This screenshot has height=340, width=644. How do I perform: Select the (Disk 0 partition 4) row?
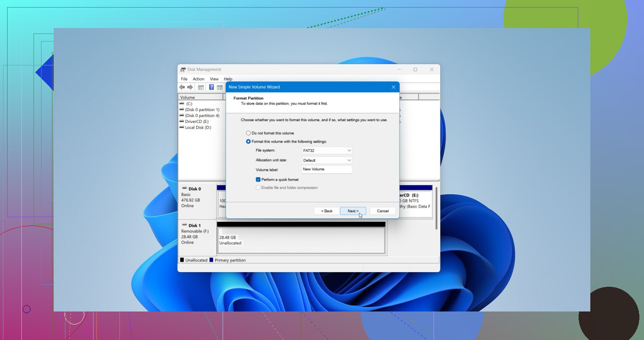(x=202, y=115)
